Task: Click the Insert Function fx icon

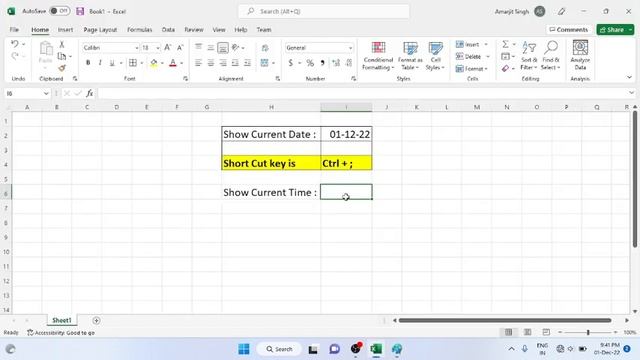Action: point(90,93)
